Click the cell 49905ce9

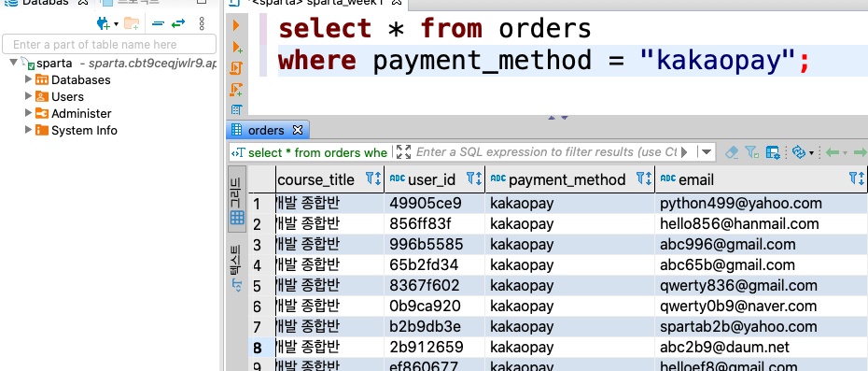[x=434, y=204]
